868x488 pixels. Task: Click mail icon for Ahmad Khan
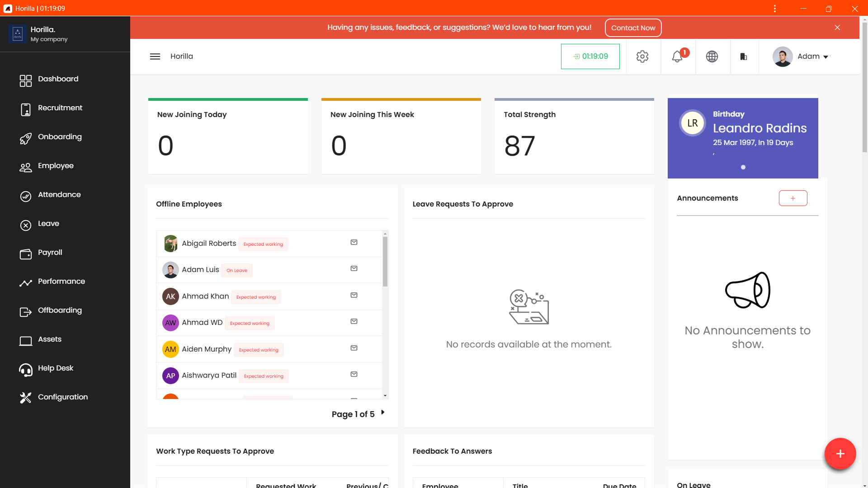coord(354,296)
